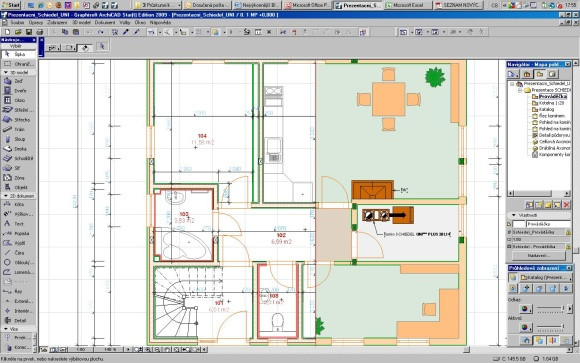Screen dimensions: 580x363
Task: Open the Nápověda menu
Action: 160,23
